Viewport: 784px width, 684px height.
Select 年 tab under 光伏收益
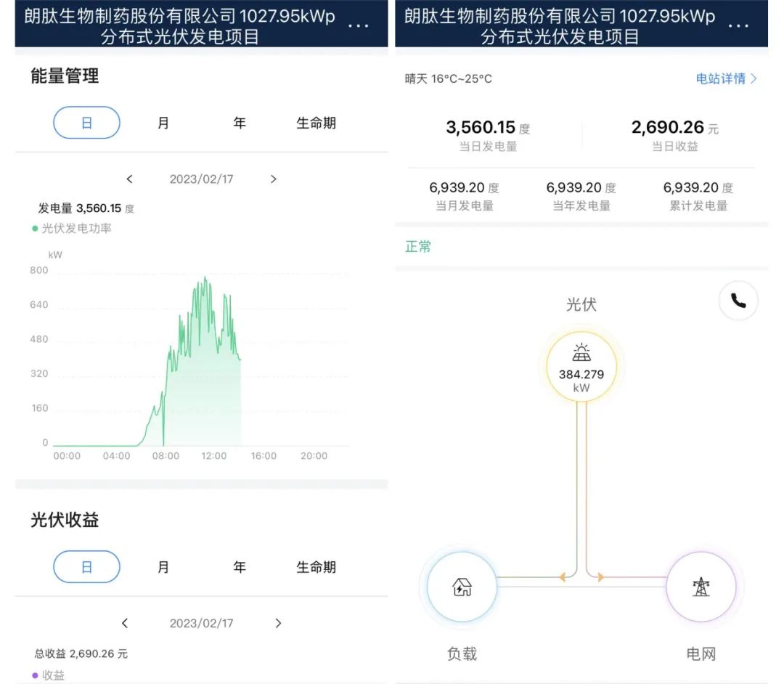(x=240, y=567)
